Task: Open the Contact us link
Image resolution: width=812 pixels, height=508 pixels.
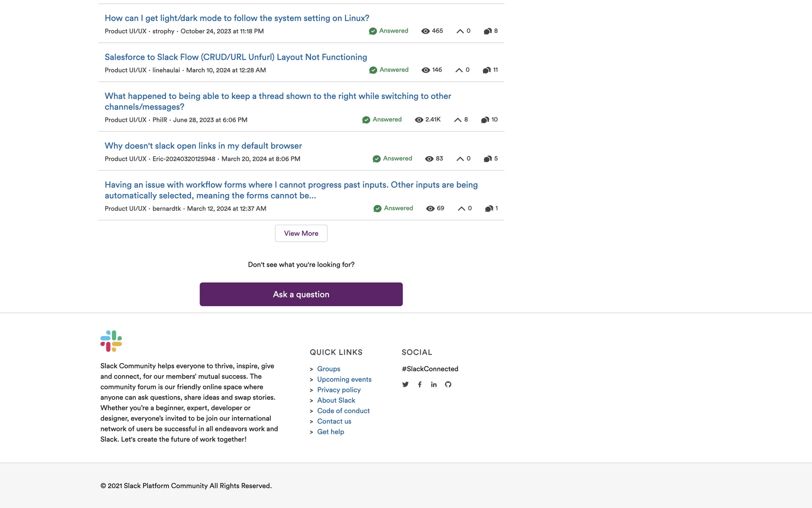Action: point(334,421)
